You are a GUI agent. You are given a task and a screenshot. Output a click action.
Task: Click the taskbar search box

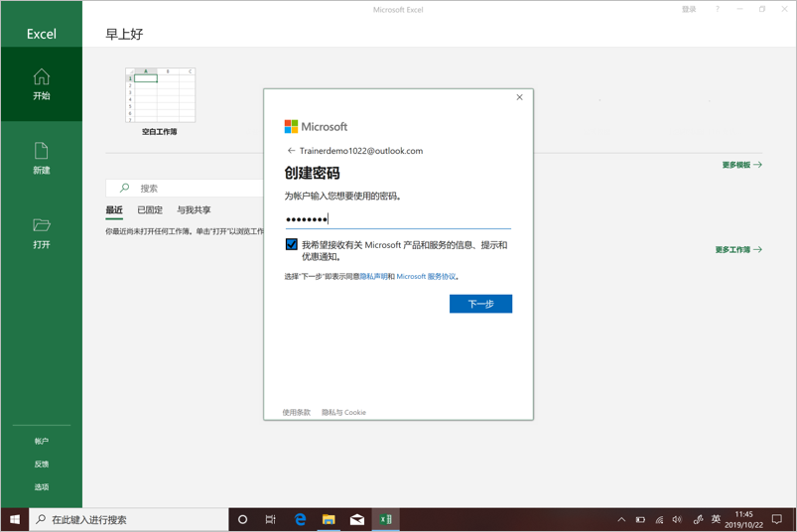tap(129, 519)
